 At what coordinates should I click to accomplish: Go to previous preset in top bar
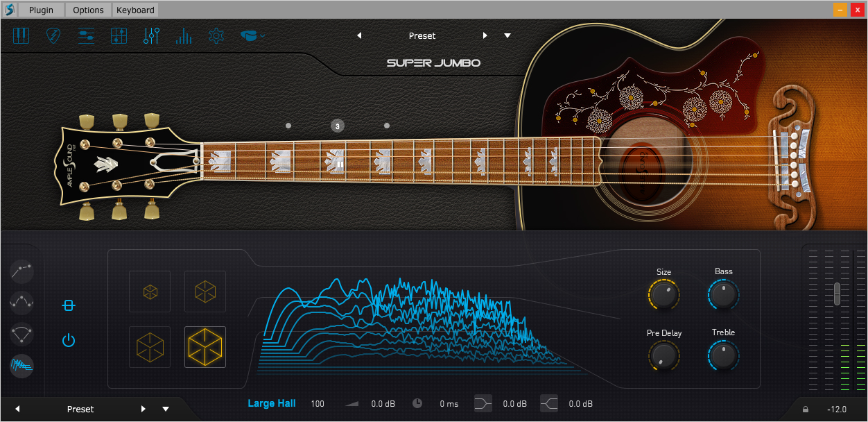[359, 35]
